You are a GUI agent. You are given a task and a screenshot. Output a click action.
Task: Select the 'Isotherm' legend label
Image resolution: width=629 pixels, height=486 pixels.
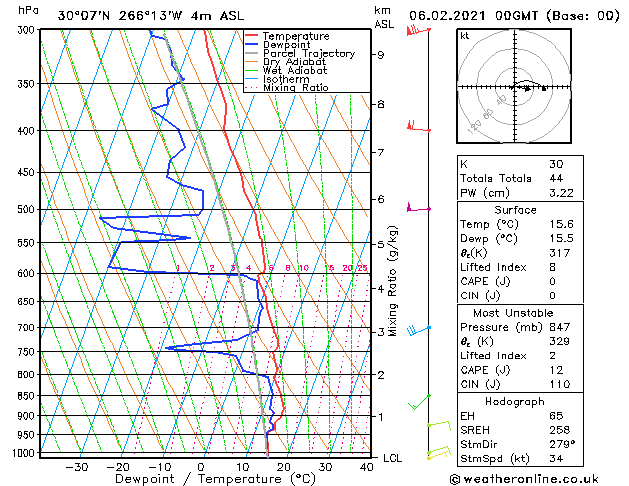click(286, 79)
